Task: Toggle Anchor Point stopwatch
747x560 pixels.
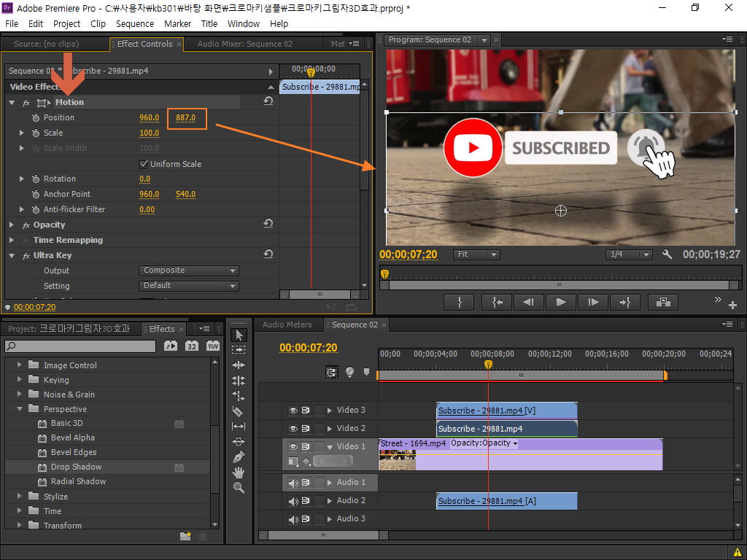Action: tap(36, 194)
